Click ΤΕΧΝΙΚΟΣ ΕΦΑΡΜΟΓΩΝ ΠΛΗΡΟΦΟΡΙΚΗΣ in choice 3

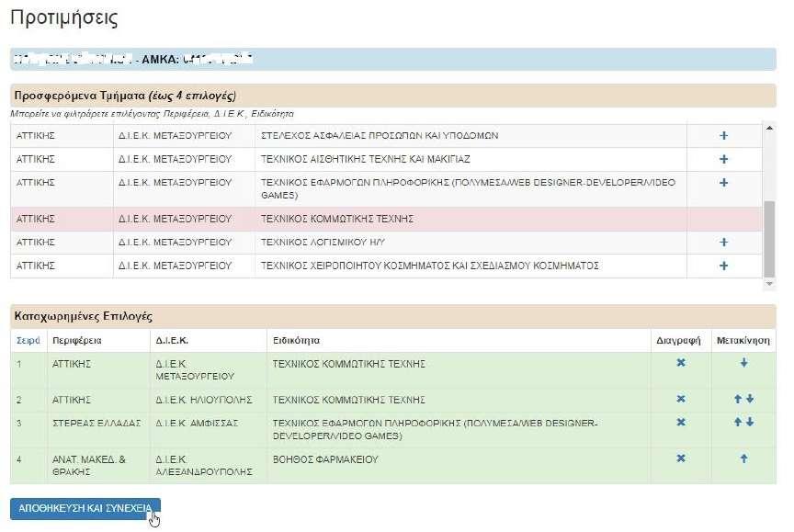click(435, 429)
